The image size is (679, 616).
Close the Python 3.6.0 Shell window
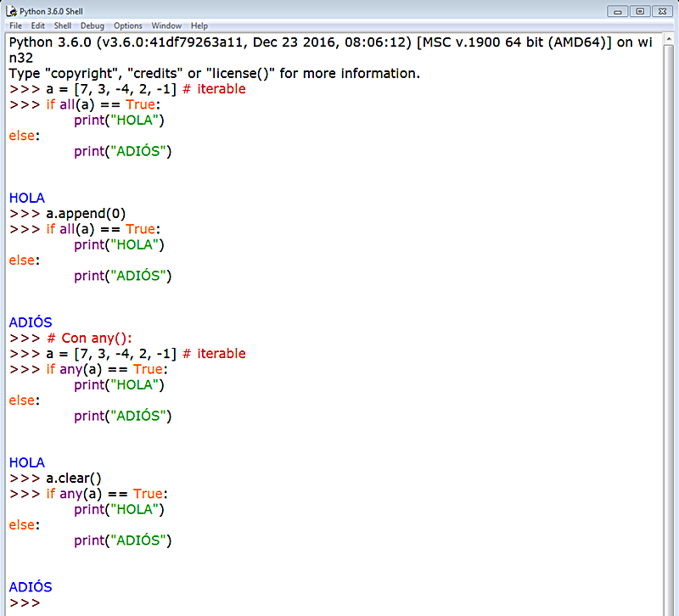click(x=663, y=11)
